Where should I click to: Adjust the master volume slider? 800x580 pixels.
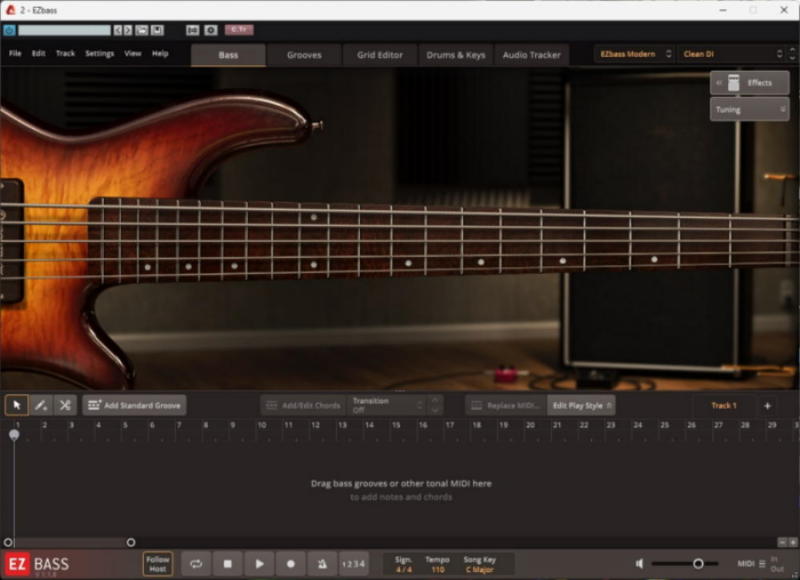coord(698,564)
